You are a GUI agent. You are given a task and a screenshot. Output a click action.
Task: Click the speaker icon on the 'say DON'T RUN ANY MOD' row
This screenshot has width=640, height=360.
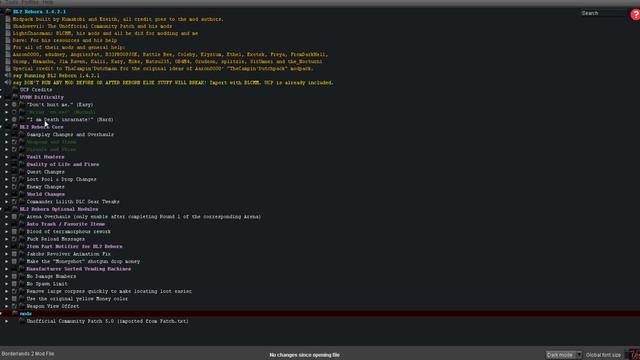pyautogui.click(x=8, y=82)
